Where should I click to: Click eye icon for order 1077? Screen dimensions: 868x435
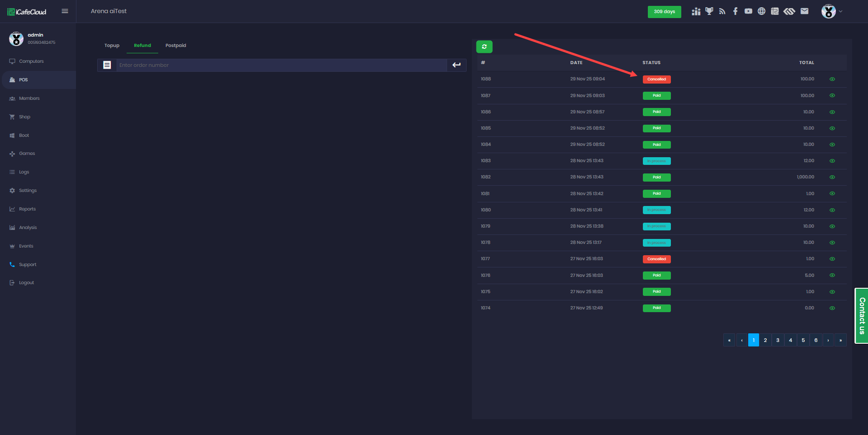(832, 259)
